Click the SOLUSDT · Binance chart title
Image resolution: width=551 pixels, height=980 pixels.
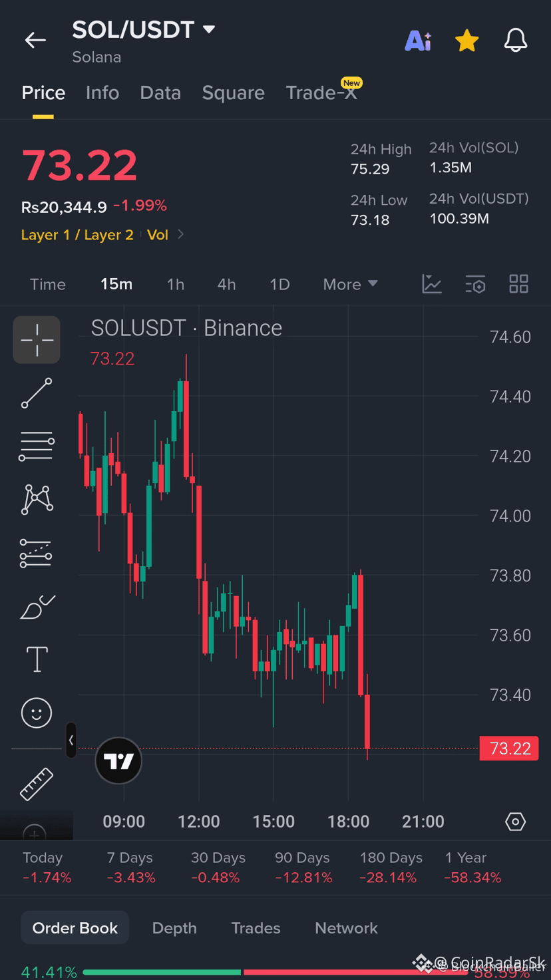[186, 328]
